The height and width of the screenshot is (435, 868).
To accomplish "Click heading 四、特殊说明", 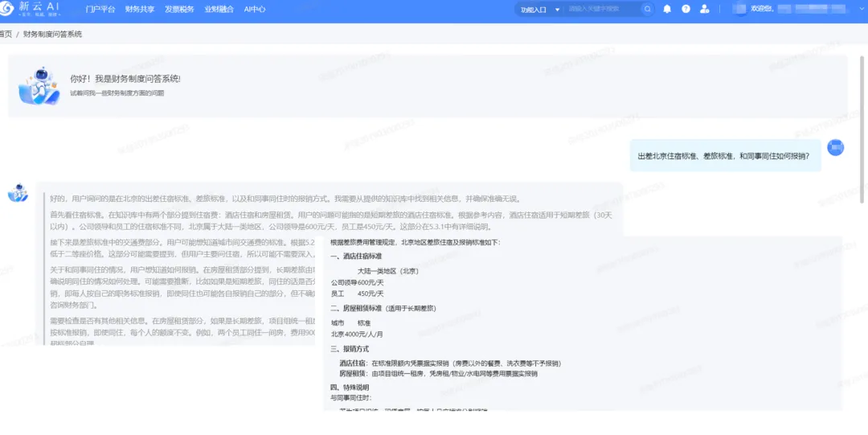I will [x=350, y=388].
